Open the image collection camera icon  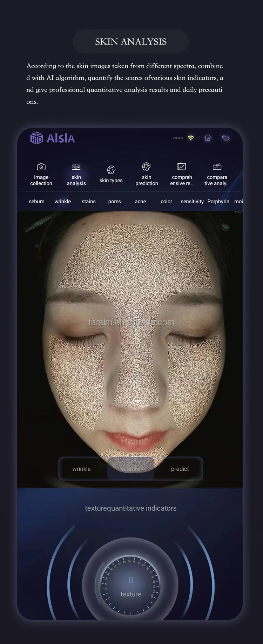point(41,167)
